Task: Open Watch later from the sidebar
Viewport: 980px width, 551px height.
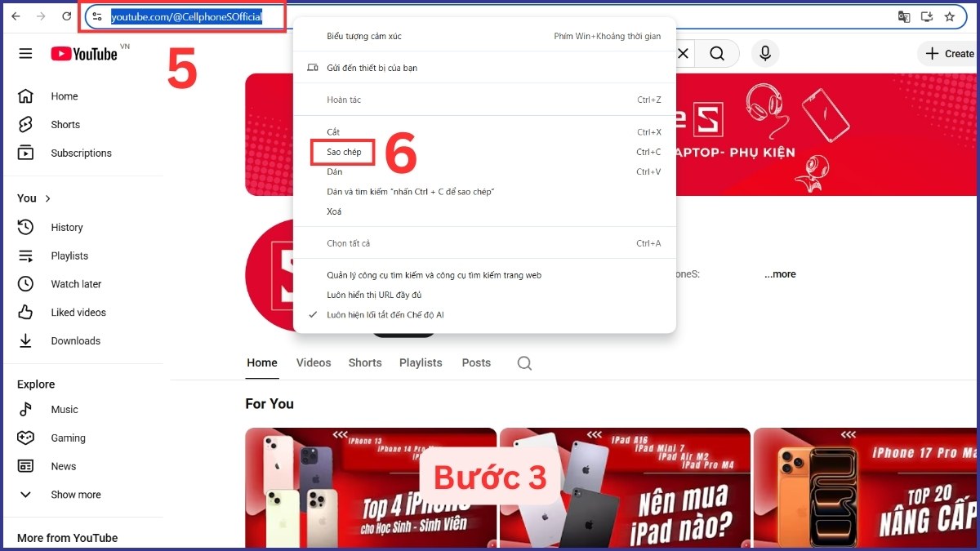Action: point(78,283)
